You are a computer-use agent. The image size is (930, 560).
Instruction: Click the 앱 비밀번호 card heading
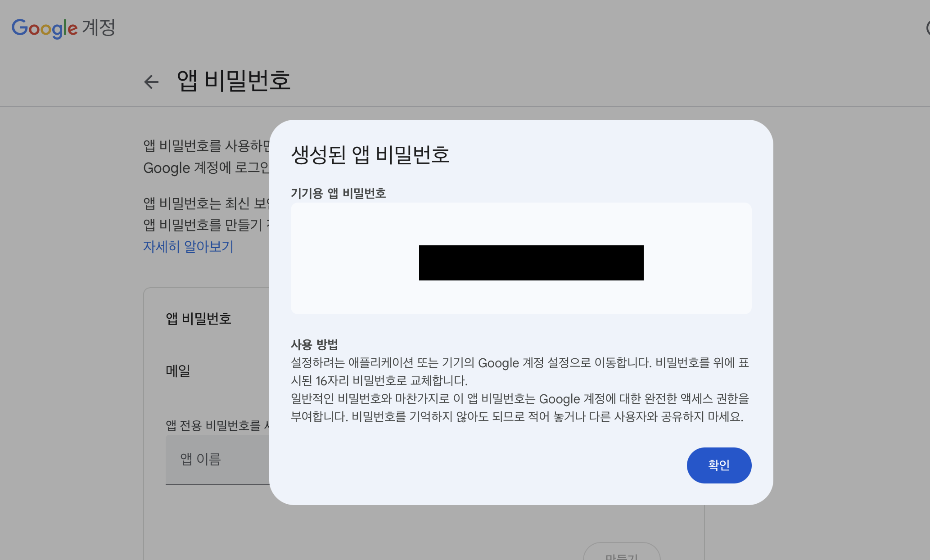[x=199, y=319]
